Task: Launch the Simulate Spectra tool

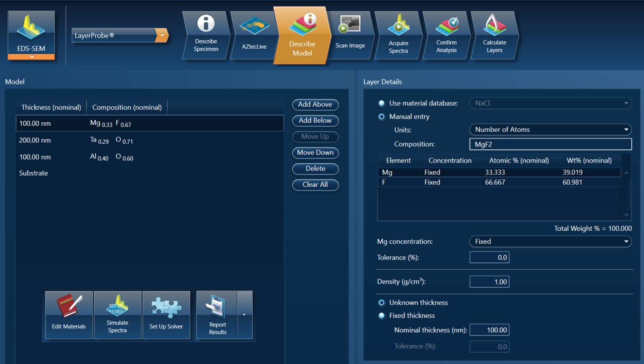Action: (117, 315)
